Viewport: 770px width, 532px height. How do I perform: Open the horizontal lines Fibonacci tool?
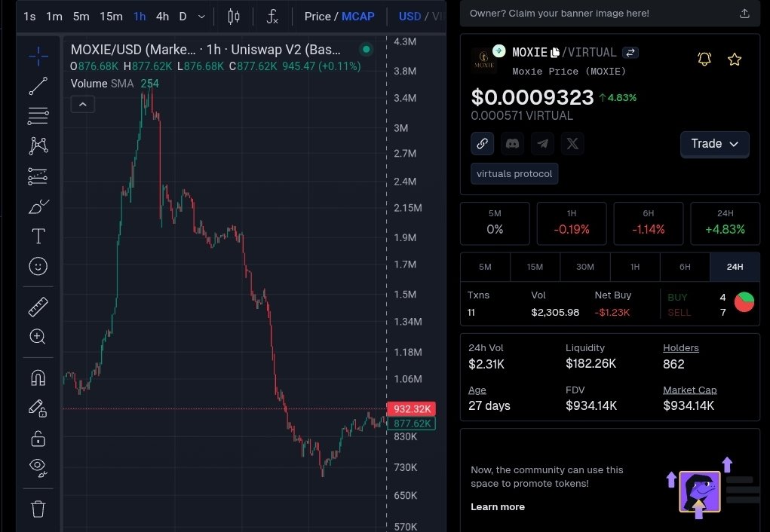click(38, 116)
